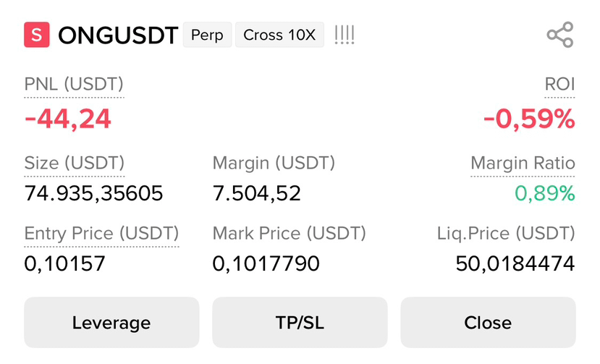Viewport: 600px width, 364px height.
Task: Click the -44,24 PNL value
Action: tap(68, 119)
